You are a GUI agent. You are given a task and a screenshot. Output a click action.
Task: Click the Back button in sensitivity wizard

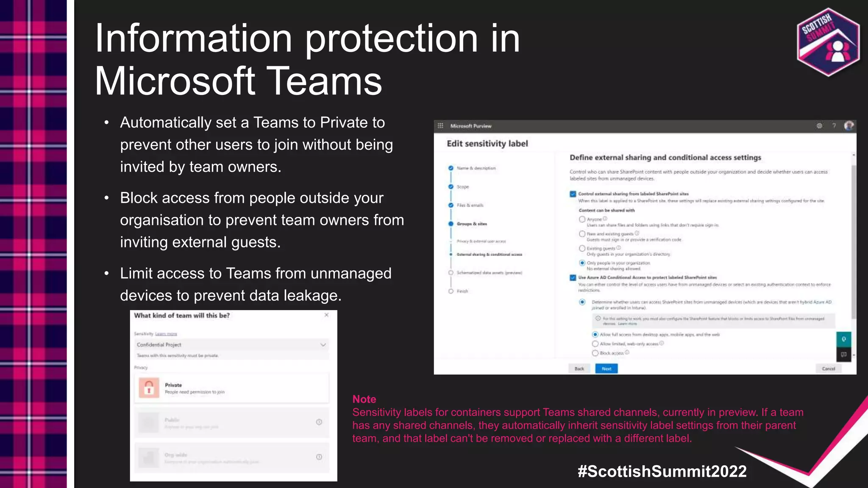coord(579,369)
